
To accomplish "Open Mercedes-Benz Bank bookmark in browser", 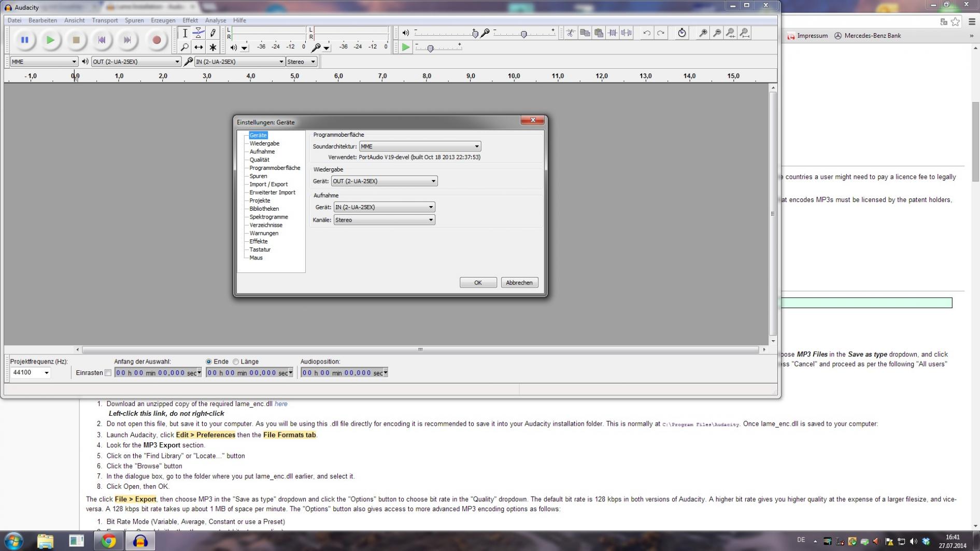I will click(867, 36).
